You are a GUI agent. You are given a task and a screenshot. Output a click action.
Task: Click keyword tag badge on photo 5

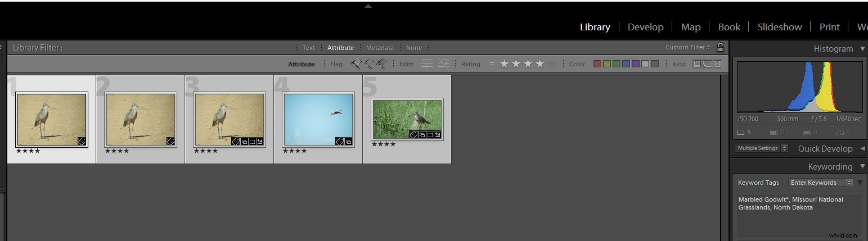(x=413, y=135)
